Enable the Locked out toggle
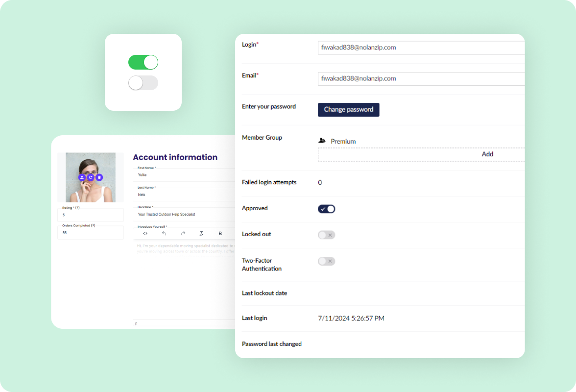 (x=326, y=235)
